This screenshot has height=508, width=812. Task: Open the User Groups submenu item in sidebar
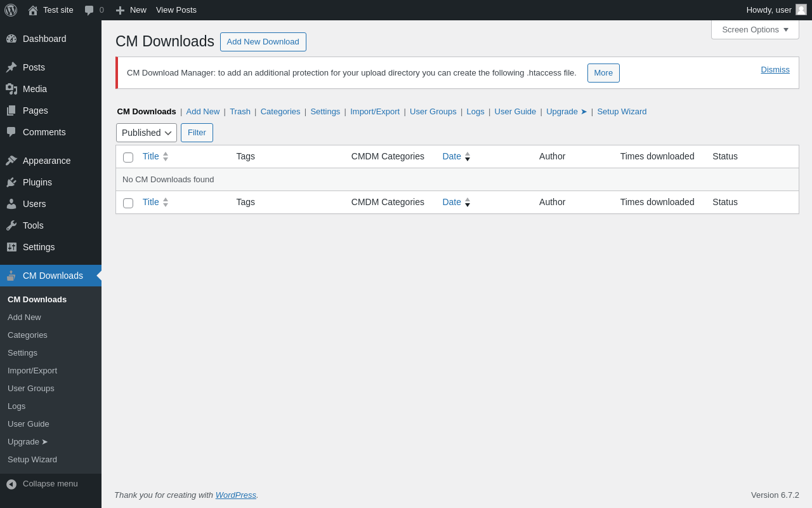pyautogui.click(x=31, y=388)
